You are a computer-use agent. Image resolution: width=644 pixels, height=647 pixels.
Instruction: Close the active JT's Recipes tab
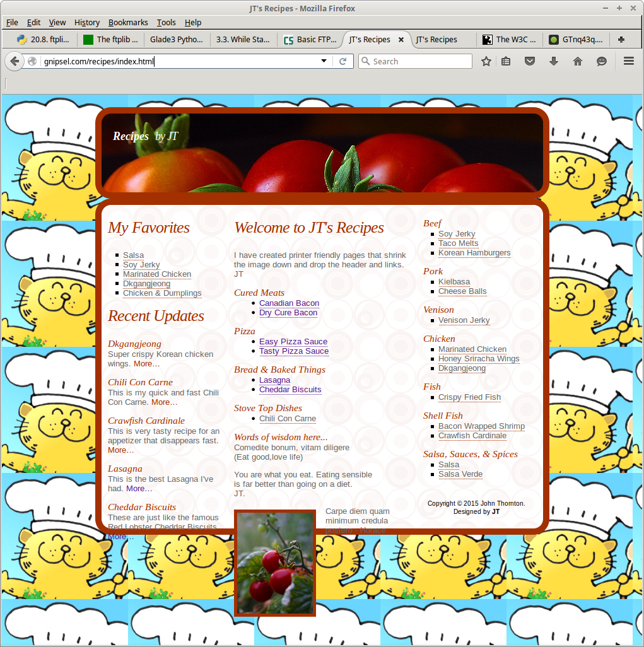(401, 39)
